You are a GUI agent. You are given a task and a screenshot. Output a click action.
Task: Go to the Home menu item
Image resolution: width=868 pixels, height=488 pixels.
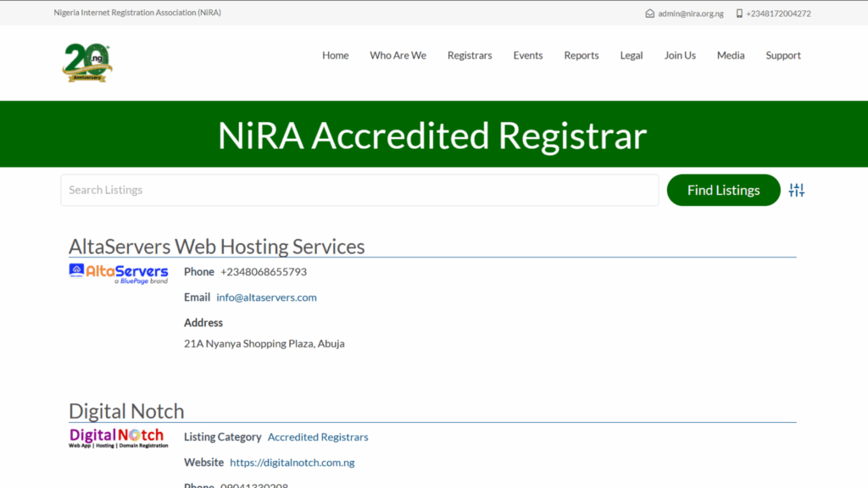tap(336, 55)
